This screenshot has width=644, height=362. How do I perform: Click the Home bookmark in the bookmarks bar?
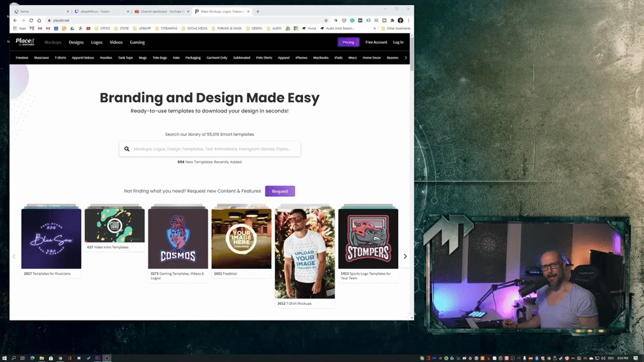(x=310, y=28)
